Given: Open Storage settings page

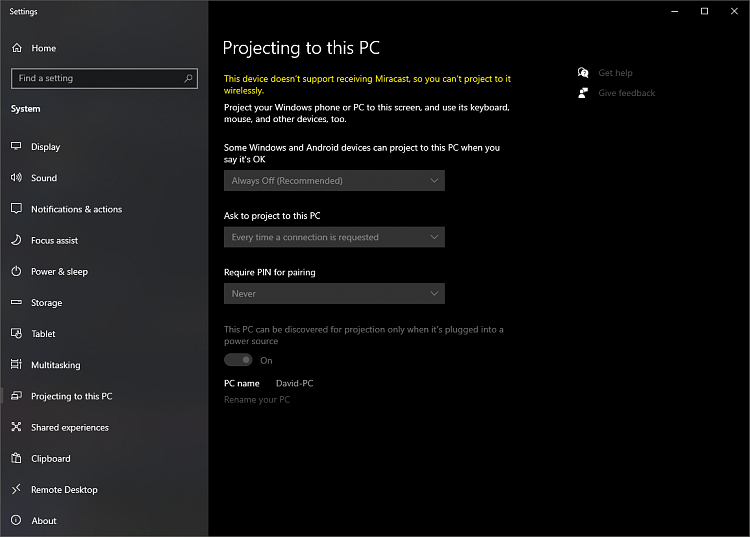Looking at the screenshot, I should 46,303.
